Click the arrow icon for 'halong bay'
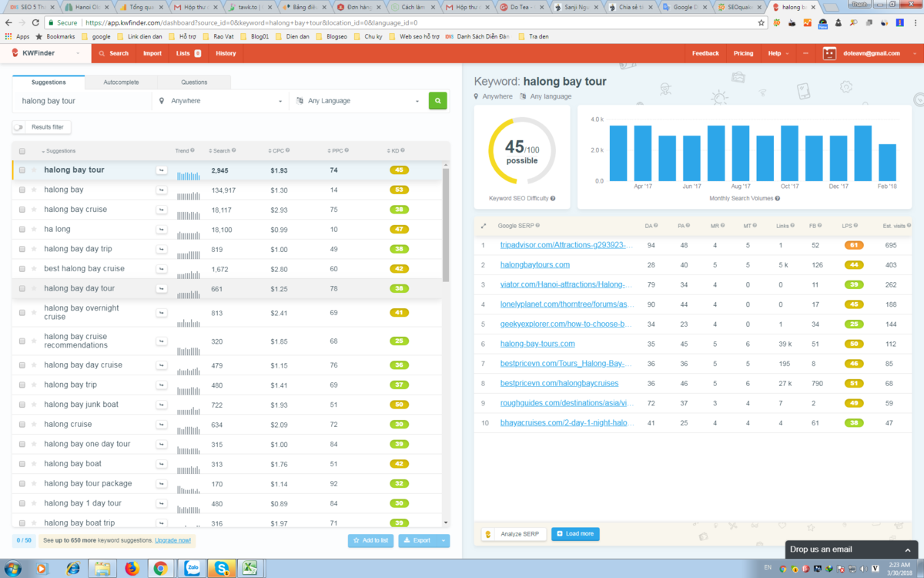This screenshot has height=578, width=924. [162, 190]
